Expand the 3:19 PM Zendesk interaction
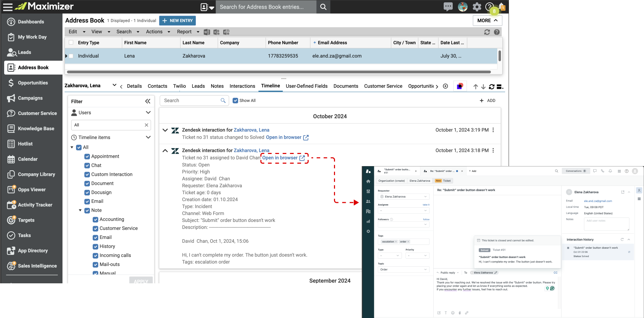The height and width of the screenshot is (318, 644). point(165,130)
